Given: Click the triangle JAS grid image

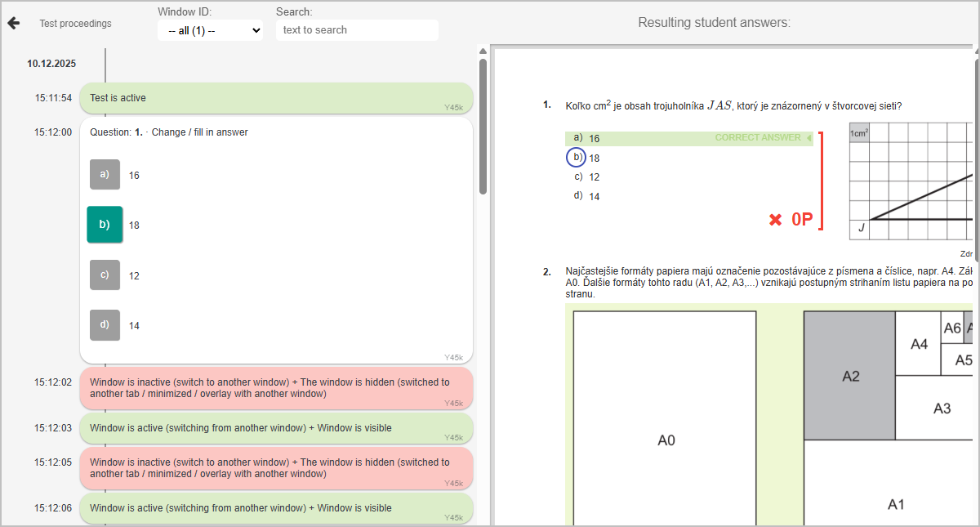Looking at the screenshot, I should click(911, 180).
